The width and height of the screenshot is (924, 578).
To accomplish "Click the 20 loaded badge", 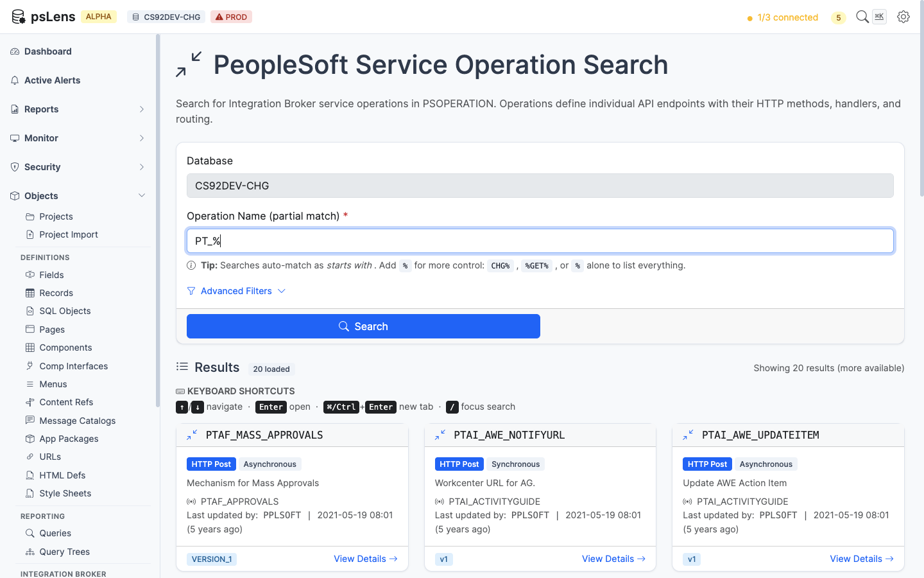I will pos(271,369).
